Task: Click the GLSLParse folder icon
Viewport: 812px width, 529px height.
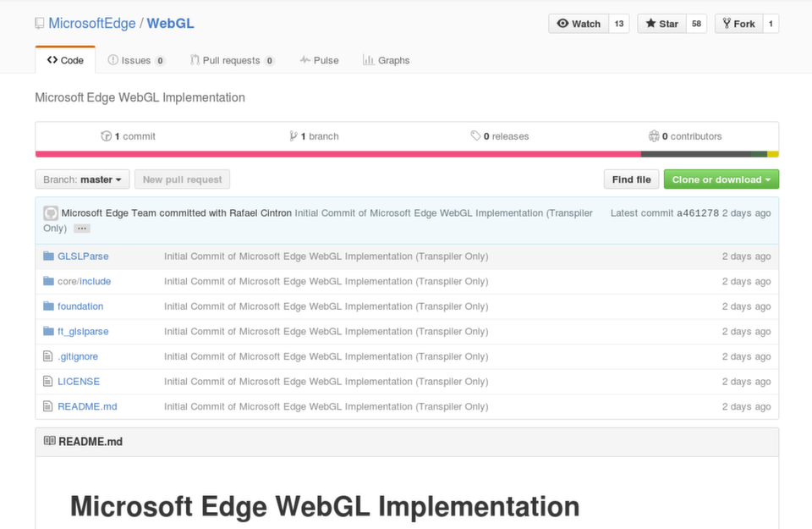Action: (49, 256)
